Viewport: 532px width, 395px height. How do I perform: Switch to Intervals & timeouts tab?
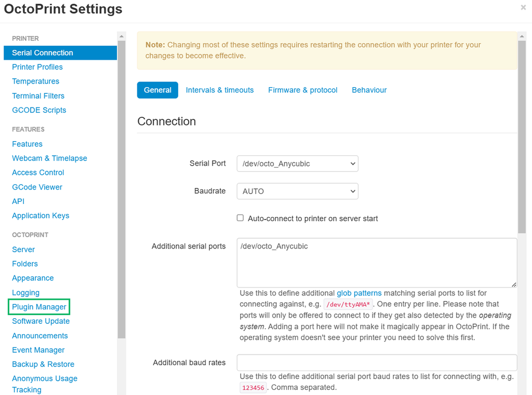coord(220,90)
